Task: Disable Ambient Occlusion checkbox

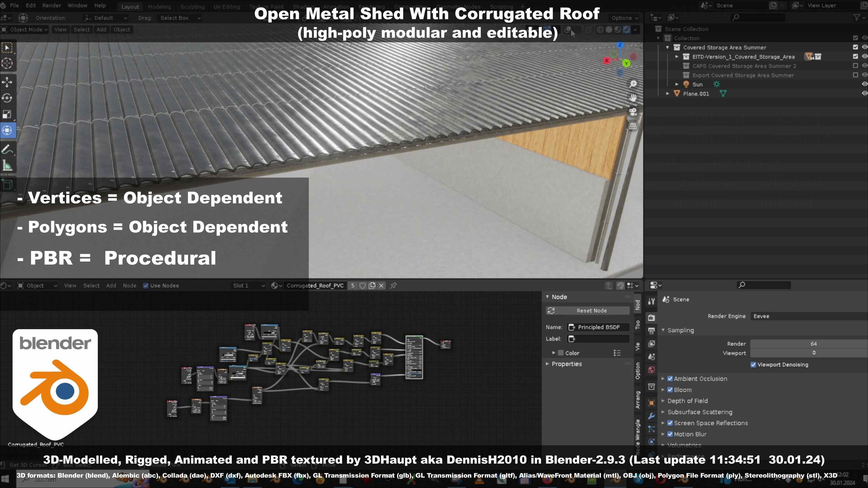Action: pos(670,379)
